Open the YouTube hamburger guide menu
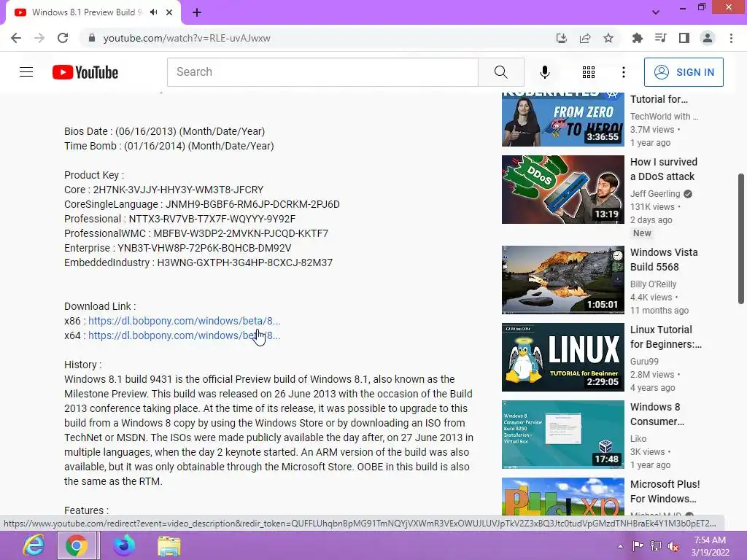This screenshot has height=560, width=747. tap(26, 72)
